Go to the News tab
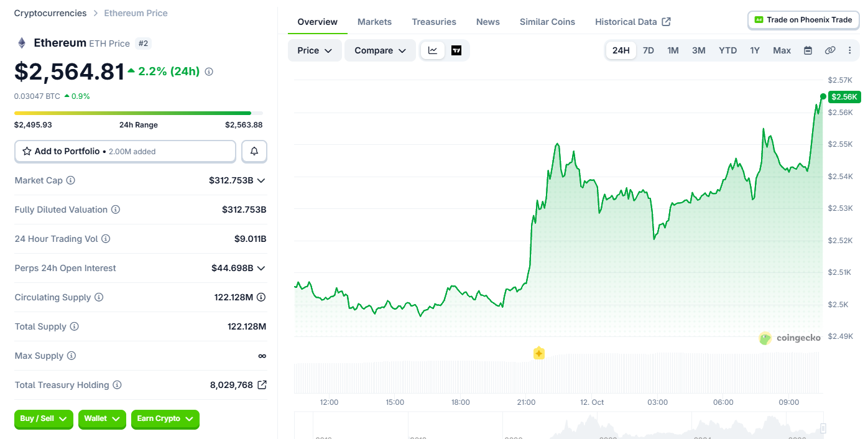 [488, 22]
